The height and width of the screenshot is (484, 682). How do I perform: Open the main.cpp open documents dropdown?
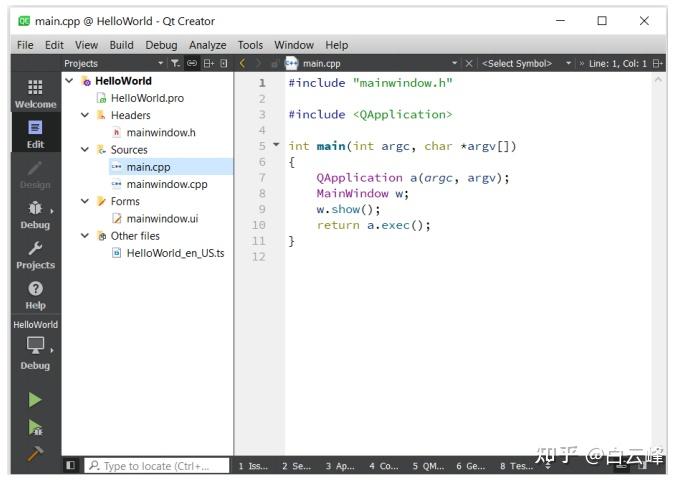455,63
